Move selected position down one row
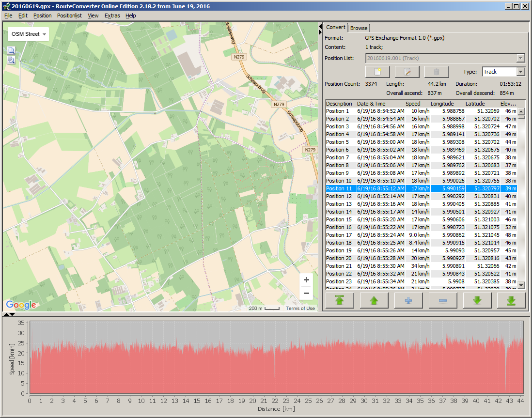Screen dimensions: 532x418 [477, 301]
